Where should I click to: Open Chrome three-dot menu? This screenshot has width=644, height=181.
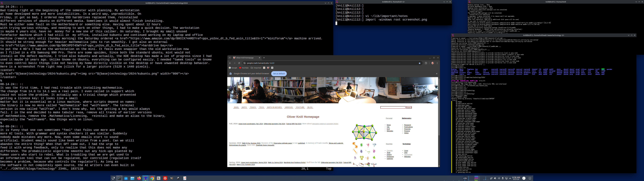(437, 63)
